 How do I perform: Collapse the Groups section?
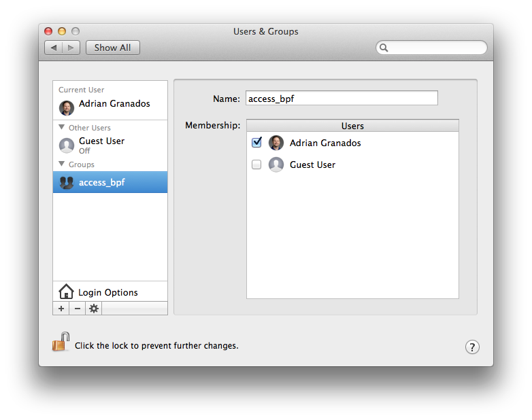click(61, 164)
